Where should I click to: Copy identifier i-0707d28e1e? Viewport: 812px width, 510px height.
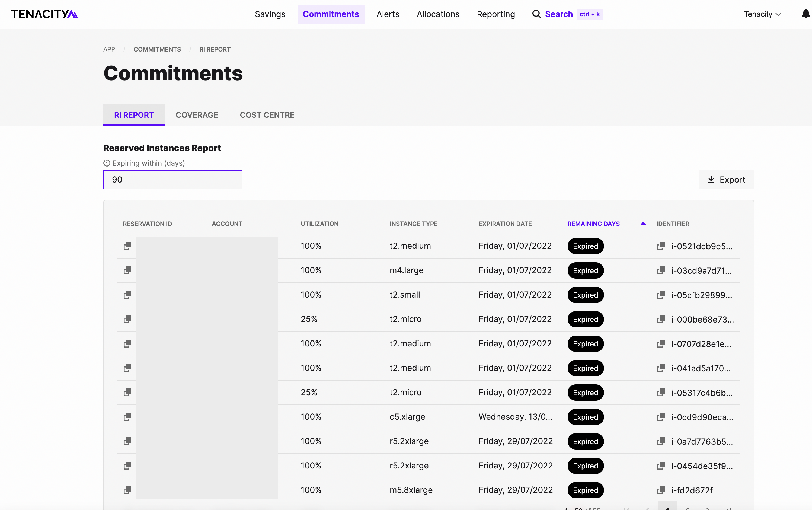point(661,343)
